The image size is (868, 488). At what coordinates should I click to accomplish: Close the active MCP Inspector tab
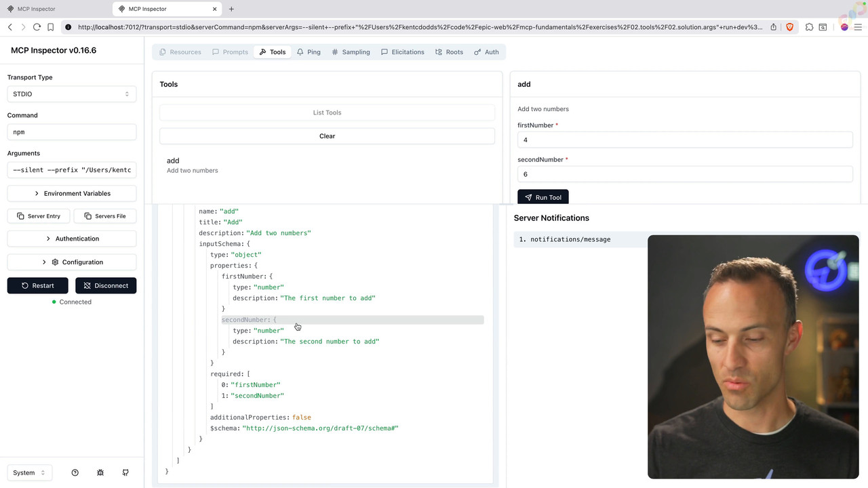[x=215, y=9]
